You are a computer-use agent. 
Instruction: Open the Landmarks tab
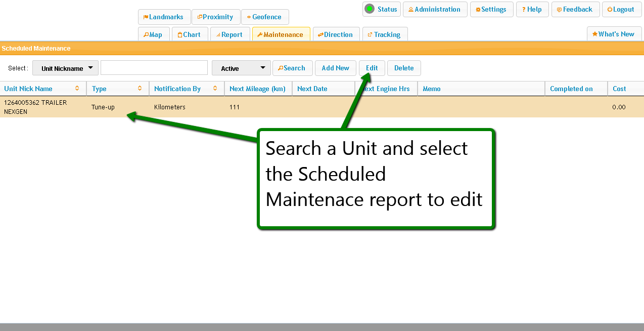(x=164, y=17)
